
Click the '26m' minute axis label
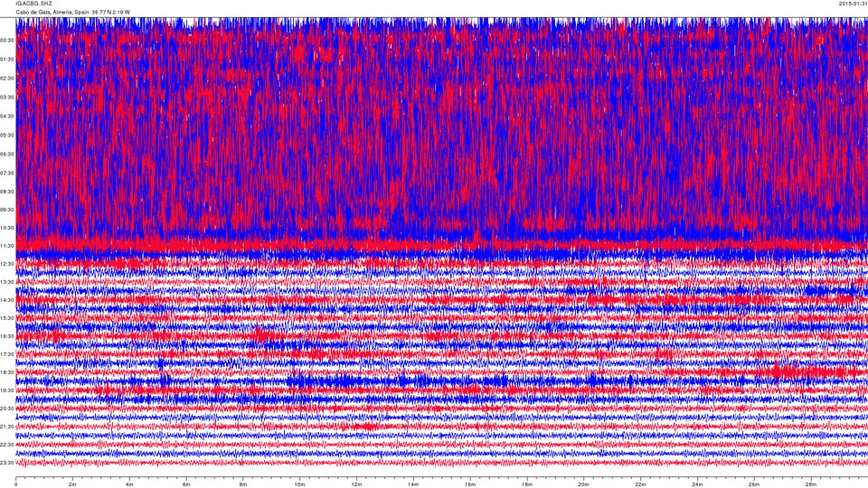[753, 484]
